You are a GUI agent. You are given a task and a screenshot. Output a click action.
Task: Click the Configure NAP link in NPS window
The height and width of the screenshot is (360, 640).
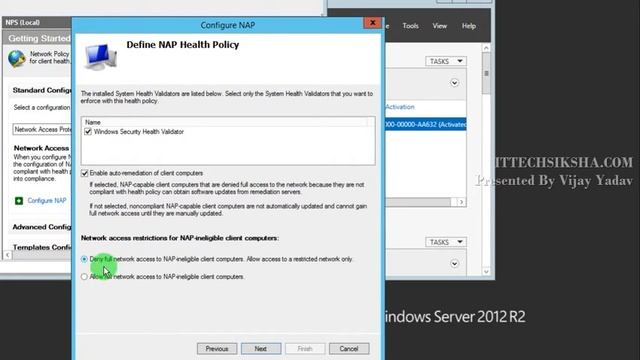47,200
